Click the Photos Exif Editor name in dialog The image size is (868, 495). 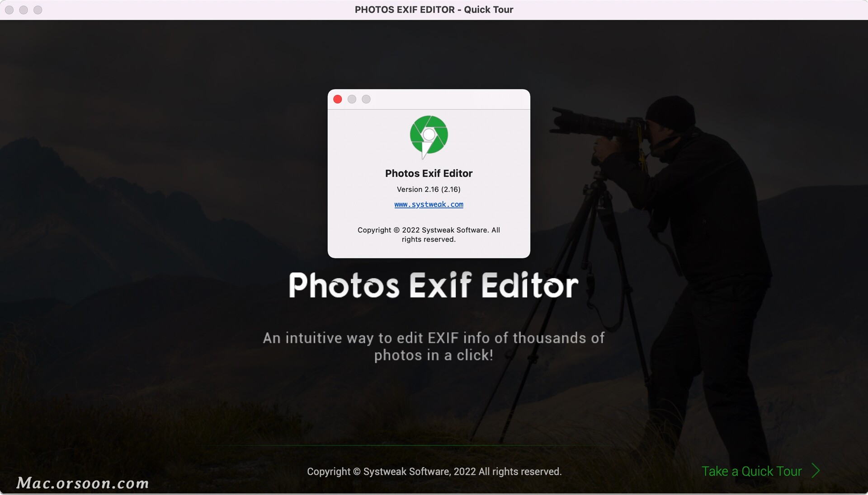tap(429, 173)
